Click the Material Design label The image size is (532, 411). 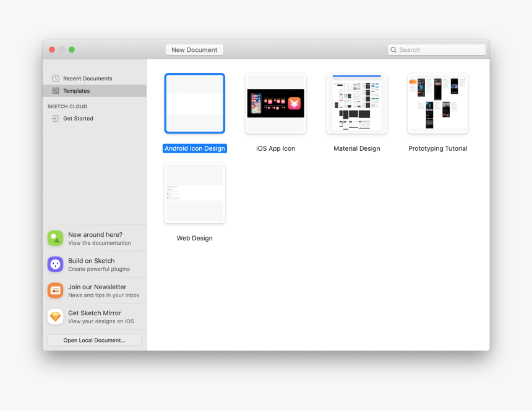tap(357, 148)
